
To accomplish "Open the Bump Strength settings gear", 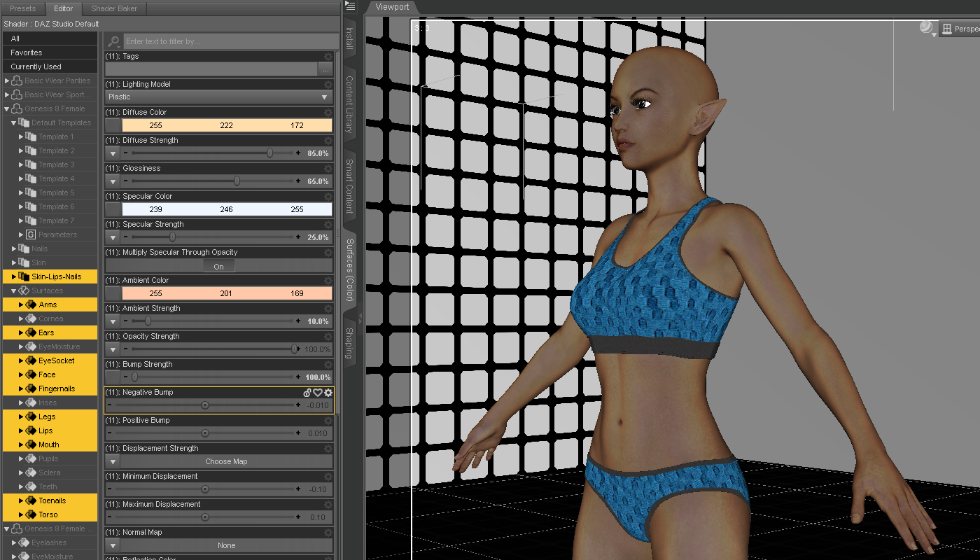I will click(328, 365).
